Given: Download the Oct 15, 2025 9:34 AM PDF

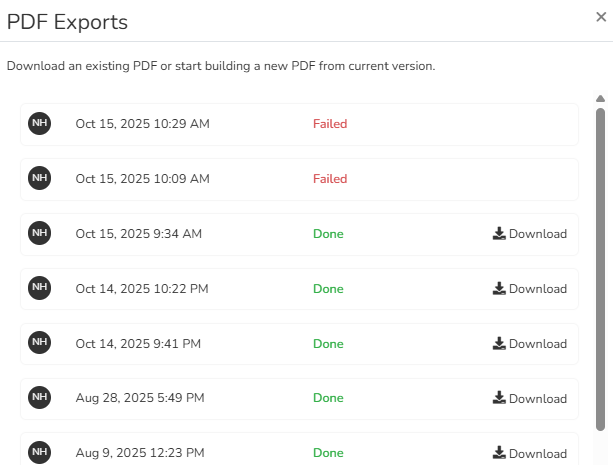Looking at the screenshot, I should [530, 234].
